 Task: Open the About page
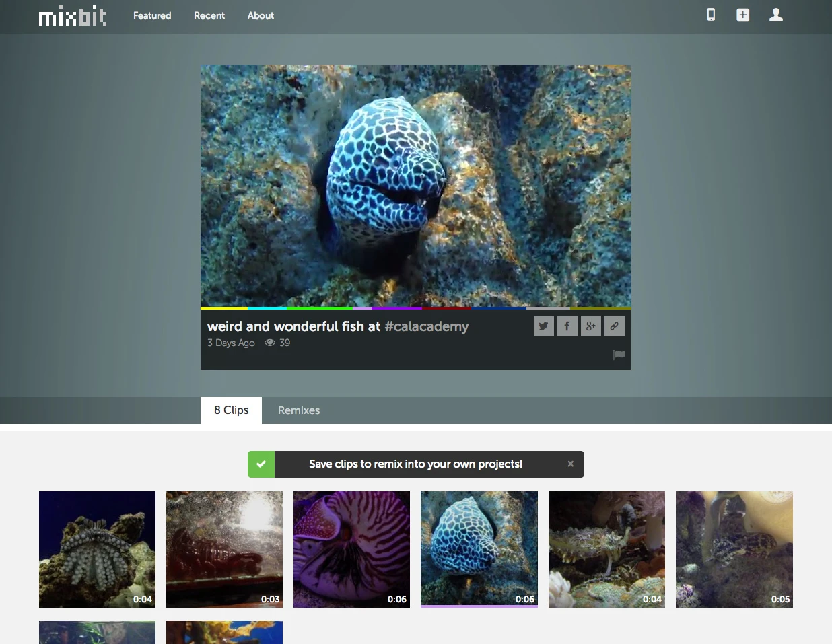click(x=261, y=15)
